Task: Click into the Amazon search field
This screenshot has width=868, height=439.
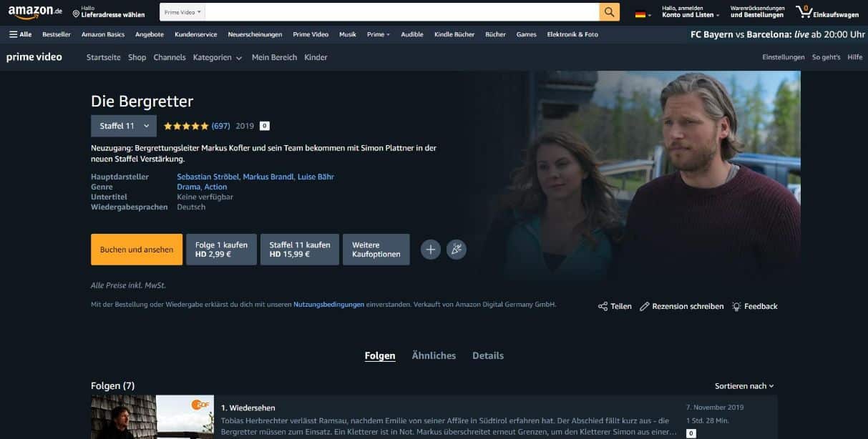Action: click(402, 12)
